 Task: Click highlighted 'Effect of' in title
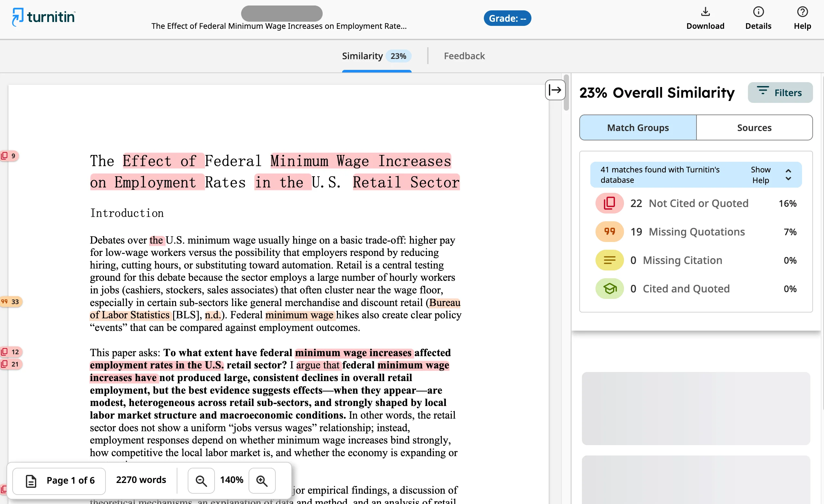(163, 161)
